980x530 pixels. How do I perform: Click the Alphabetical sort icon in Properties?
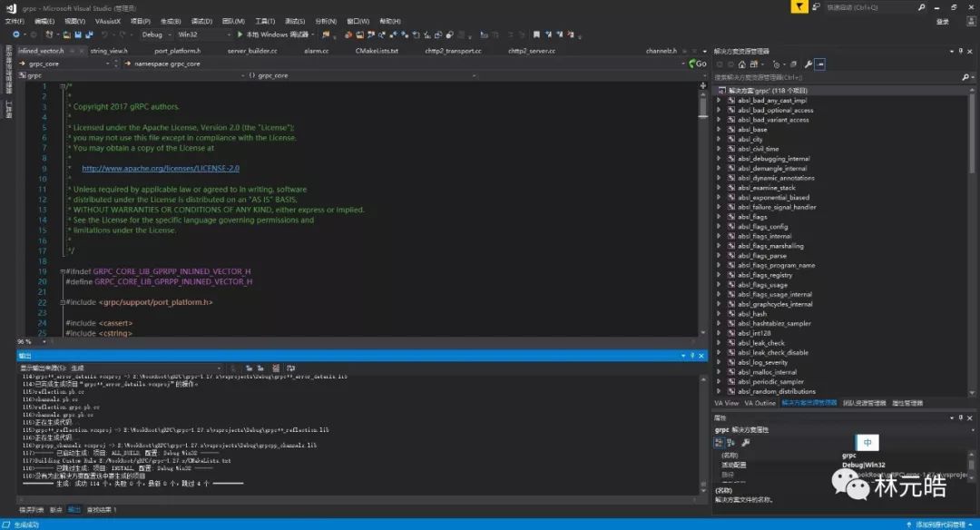[x=731, y=442]
